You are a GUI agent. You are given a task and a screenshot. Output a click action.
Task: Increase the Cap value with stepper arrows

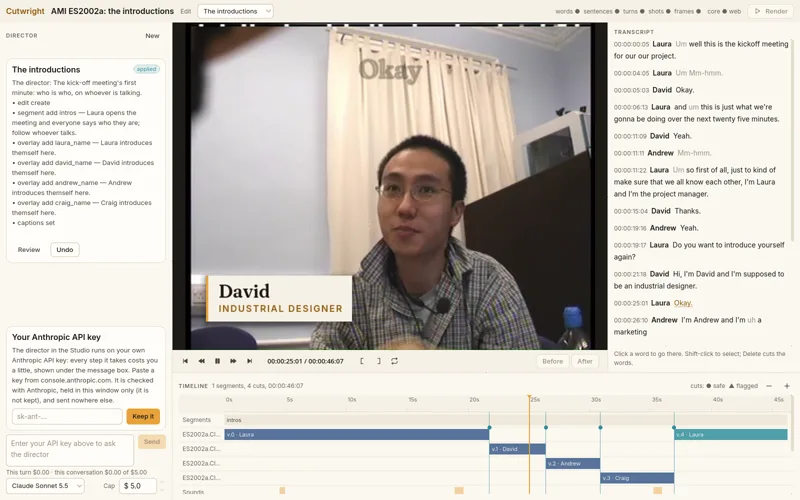162,483
